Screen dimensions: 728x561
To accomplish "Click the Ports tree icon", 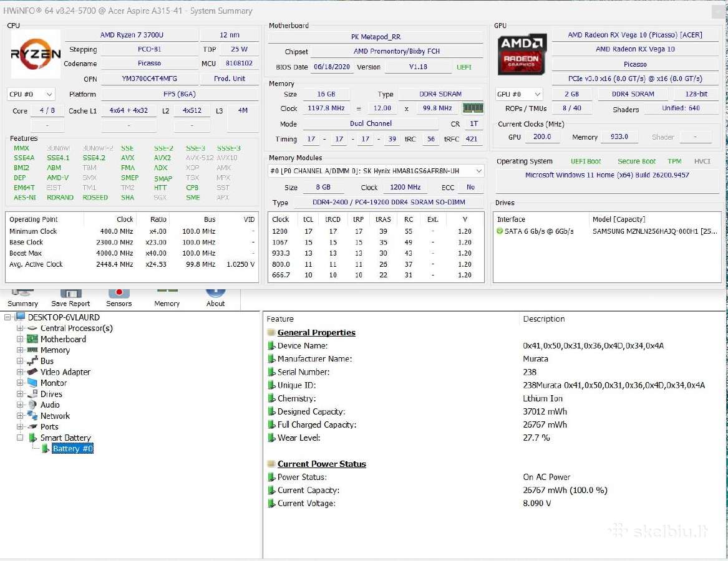I will coord(32,426).
